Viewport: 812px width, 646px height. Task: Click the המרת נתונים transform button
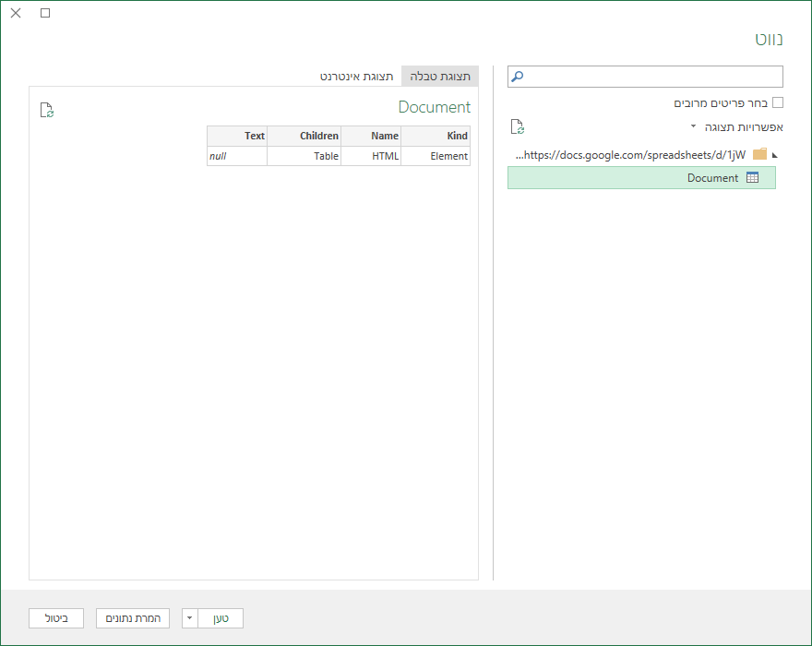(133, 618)
